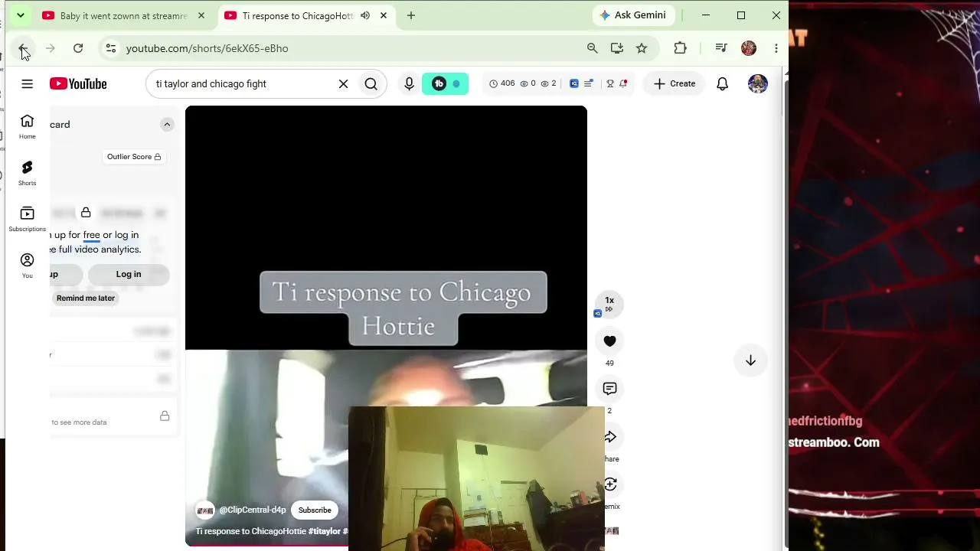This screenshot has width=980, height=551.
Task: Click the Create button
Action: point(674,83)
